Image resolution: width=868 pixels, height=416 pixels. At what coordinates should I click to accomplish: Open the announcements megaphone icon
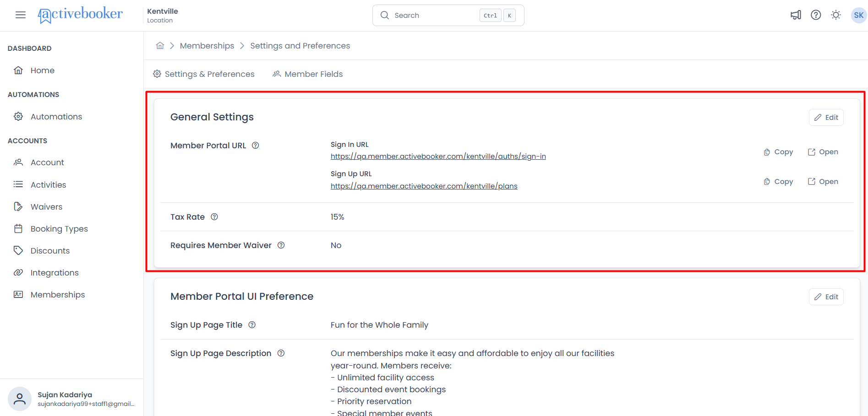[796, 15]
